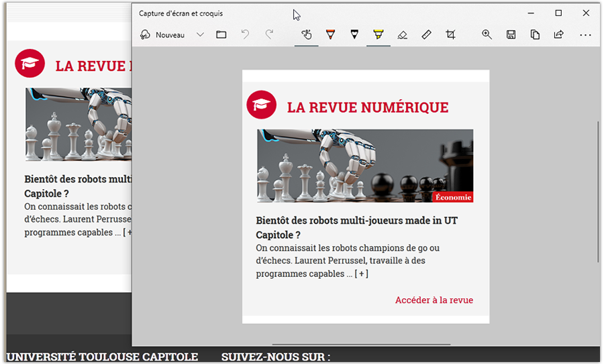604x364 pixels.
Task: Click the Nouveau new capture button
Action: (162, 35)
